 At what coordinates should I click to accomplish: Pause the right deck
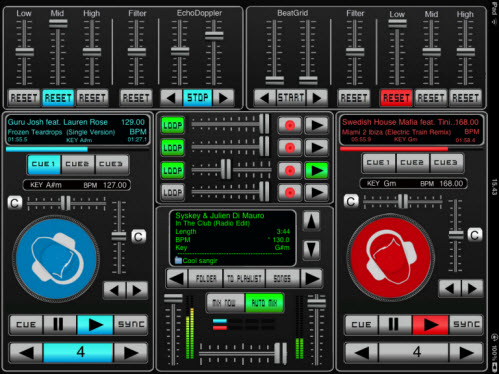pyautogui.click(x=395, y=324)
